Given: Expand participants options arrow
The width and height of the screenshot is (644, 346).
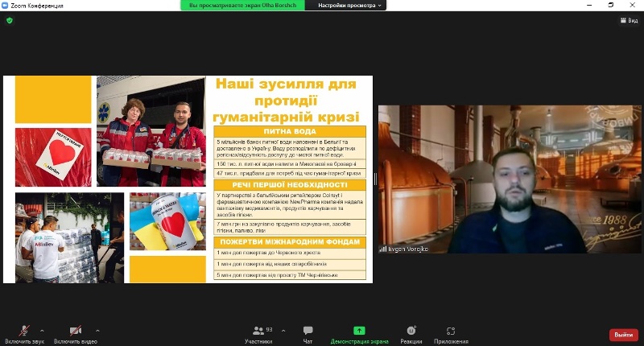Looking at the screenshot, I should [281, 330].
